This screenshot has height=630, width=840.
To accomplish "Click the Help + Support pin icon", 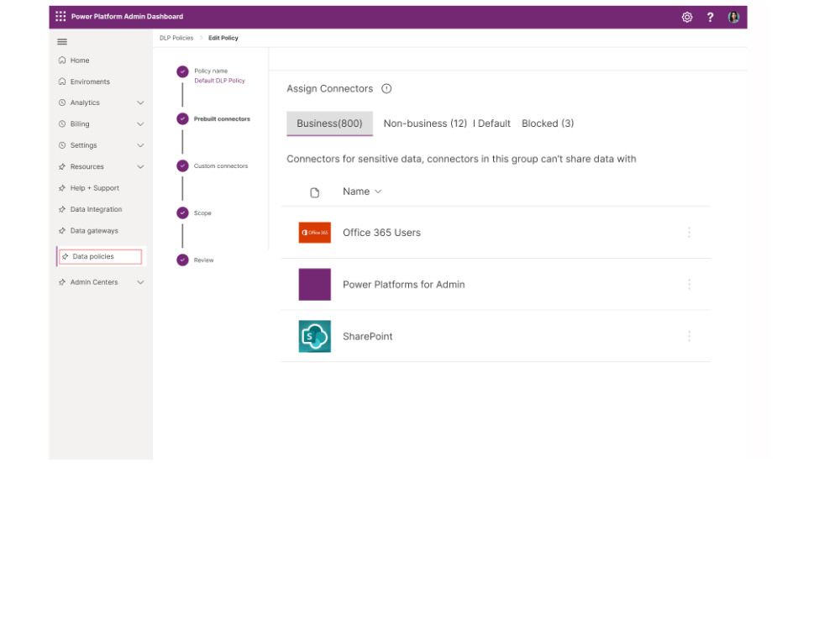I will point(62,188).
